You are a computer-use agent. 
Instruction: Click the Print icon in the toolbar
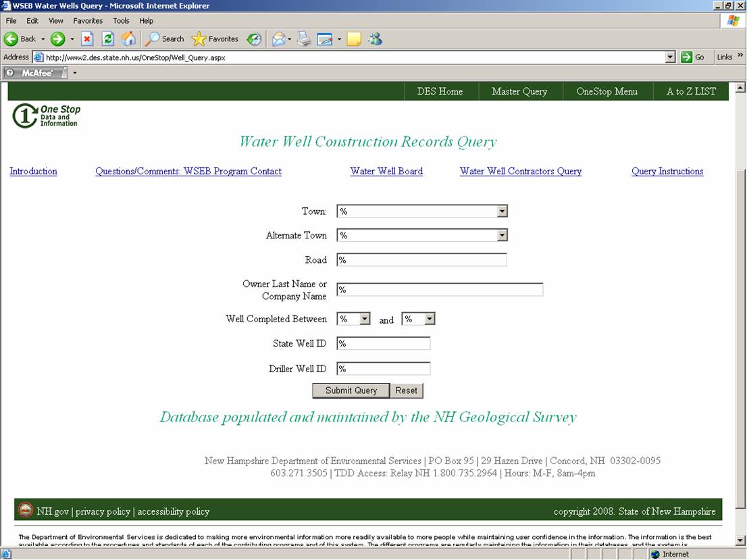click(x=304, y=39)
